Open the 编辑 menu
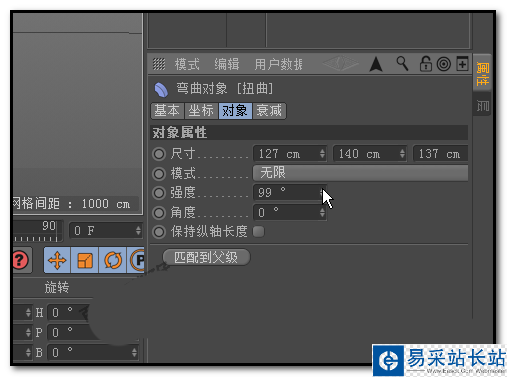This screenshot has height=377, width=507. click(227, 64)
